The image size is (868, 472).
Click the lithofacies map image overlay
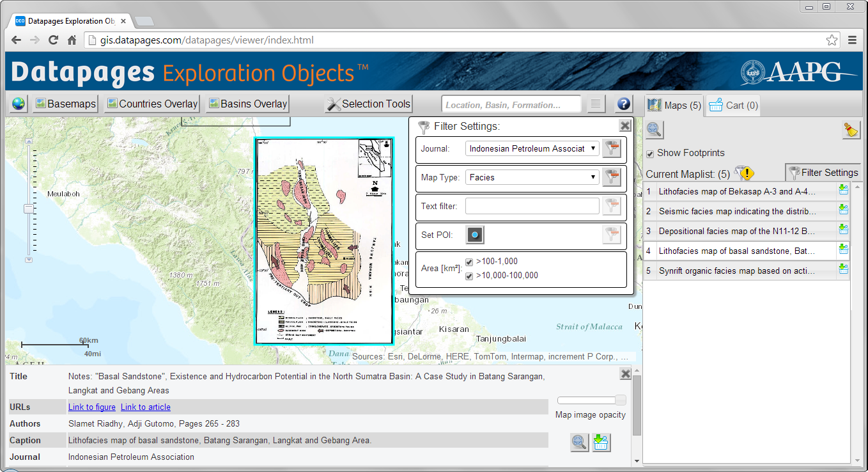point(324,240)
